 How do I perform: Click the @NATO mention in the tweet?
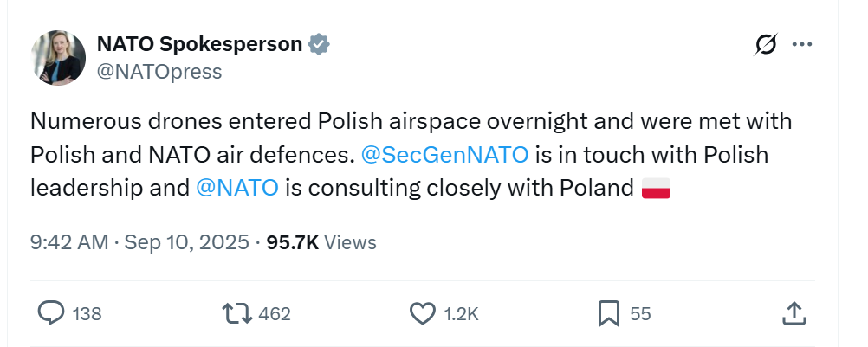(237, 188)
